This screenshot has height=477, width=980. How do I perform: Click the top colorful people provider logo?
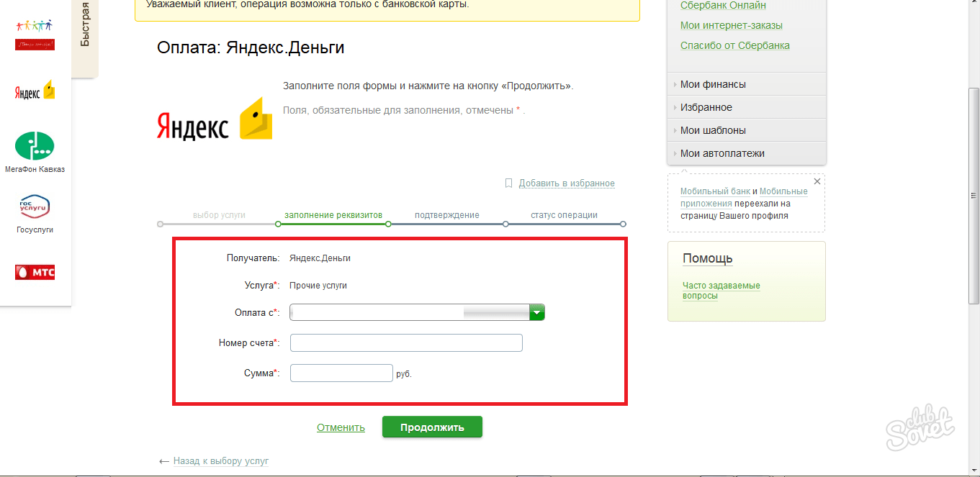click(x=35, y=34)
